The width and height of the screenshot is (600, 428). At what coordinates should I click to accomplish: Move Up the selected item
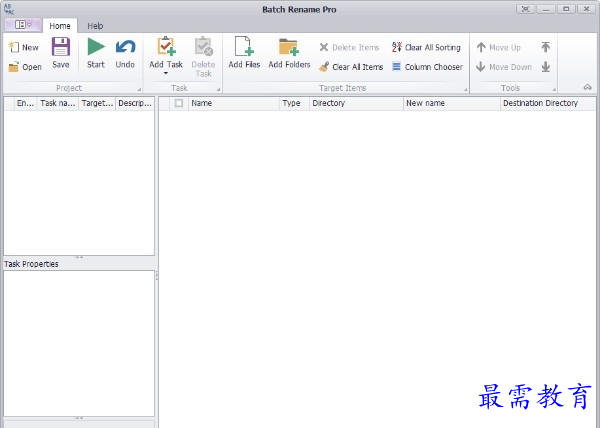tap(498, 47)
